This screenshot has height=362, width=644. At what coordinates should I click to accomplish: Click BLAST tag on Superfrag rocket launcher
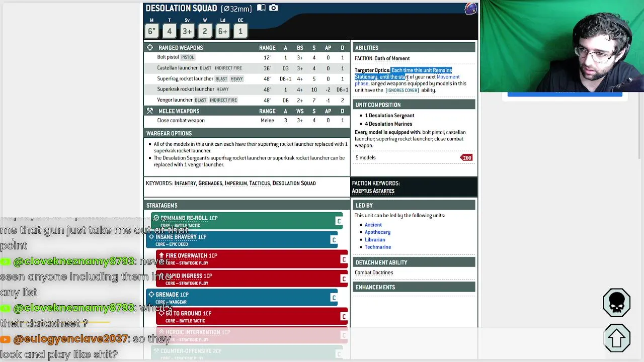tap(221, 79)
